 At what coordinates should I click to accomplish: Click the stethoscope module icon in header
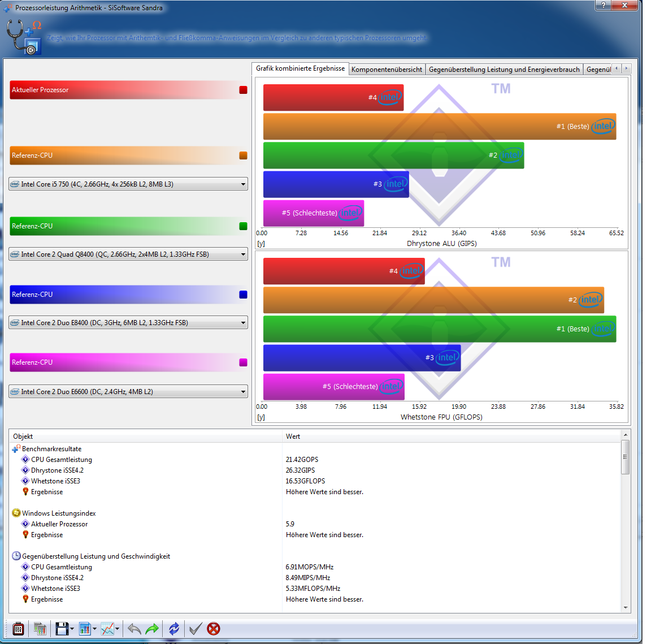coord(24,37)
